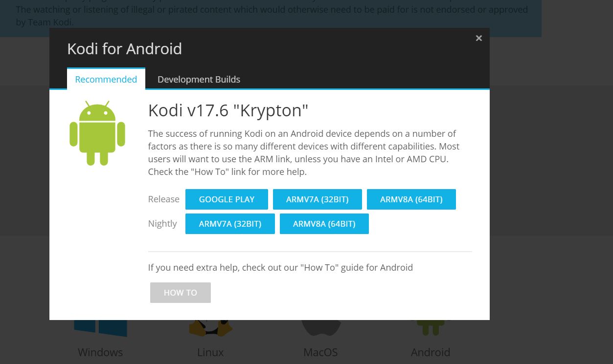Select the MacOS apple icon
The image size is (613, 364).
click(x=320, y=328)
